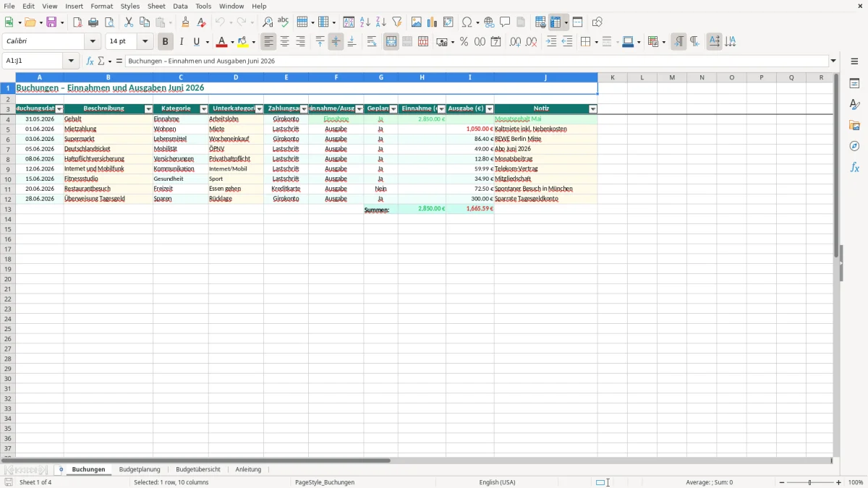Expand the Name Box dropdown arrow
The height and width of the screenshot is (488, 868).
71,61
